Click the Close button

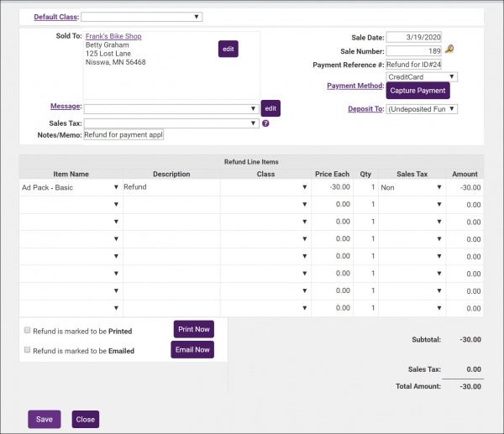pos(85,419)
